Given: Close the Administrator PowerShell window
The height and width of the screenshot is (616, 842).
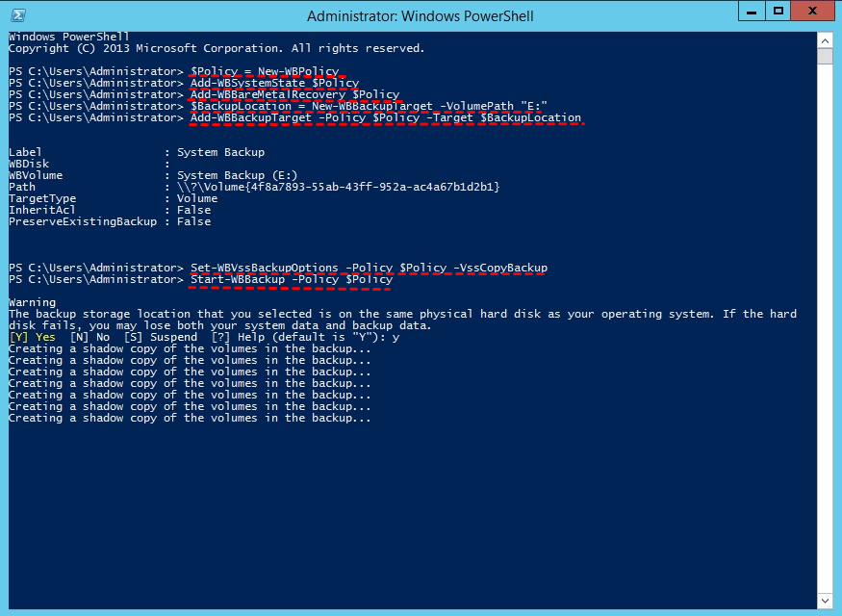Looking at the screenshot, I should pyautogui.click(x=813, y=12).
